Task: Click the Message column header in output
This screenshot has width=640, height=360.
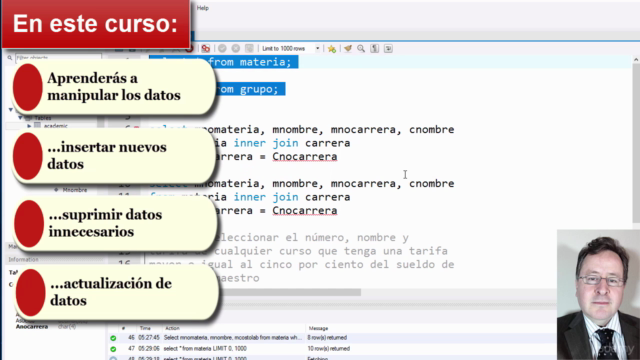Action: pos(318,328)
